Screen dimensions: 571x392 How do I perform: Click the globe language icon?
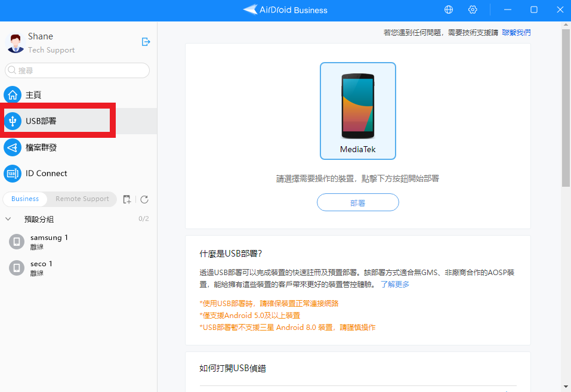pyautogui.click(x=449, y=10)
